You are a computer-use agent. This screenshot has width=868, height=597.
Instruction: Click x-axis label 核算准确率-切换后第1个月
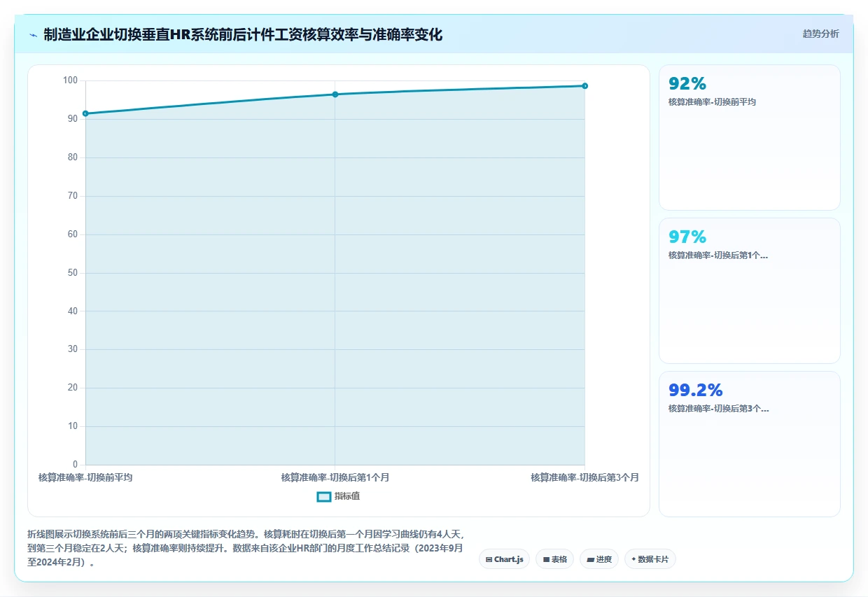click(x=335, y=477)
